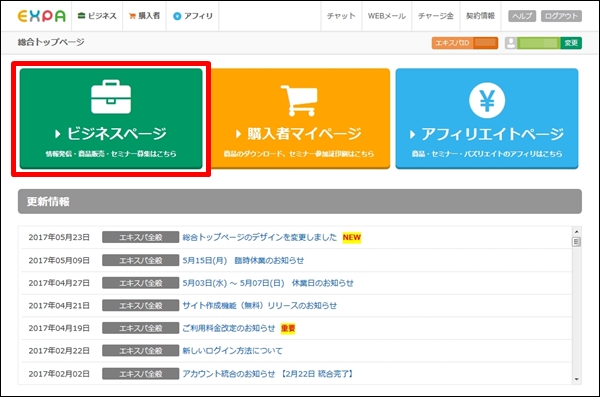Click the ログアウト button
This screenshot has height=397, width=600.
(561, 16)
